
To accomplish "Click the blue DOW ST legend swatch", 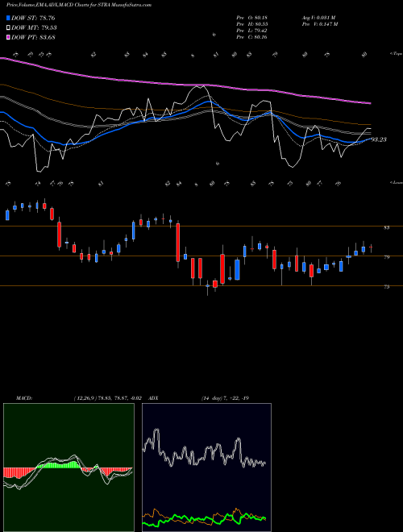I will [x=8, y=18].
